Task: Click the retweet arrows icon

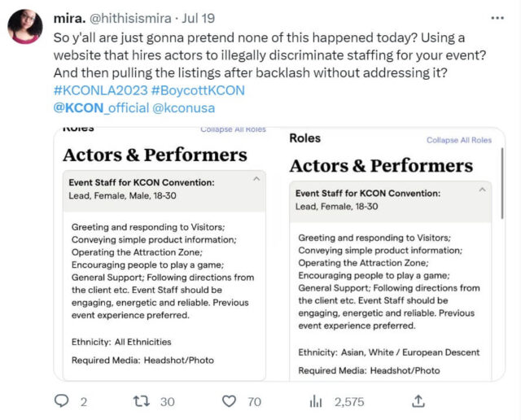Action: (141, 400)
